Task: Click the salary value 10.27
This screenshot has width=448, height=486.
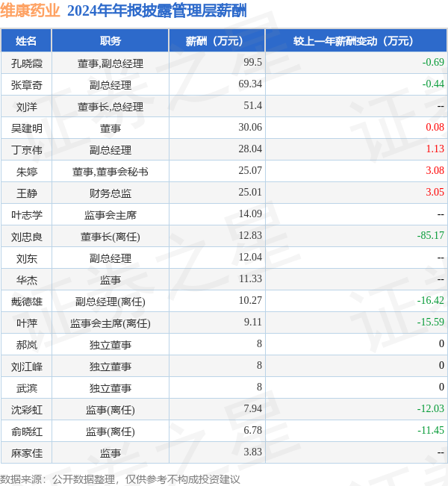Action: [250, 300]
